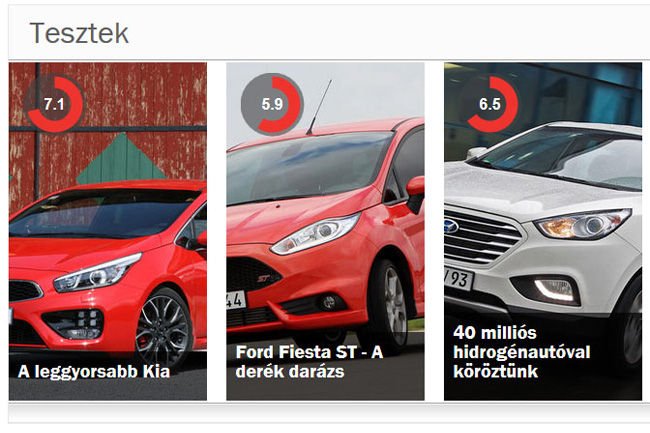
Task: Select the white Hyundai hydrogen car photo
Action: [x=543, y=231]
